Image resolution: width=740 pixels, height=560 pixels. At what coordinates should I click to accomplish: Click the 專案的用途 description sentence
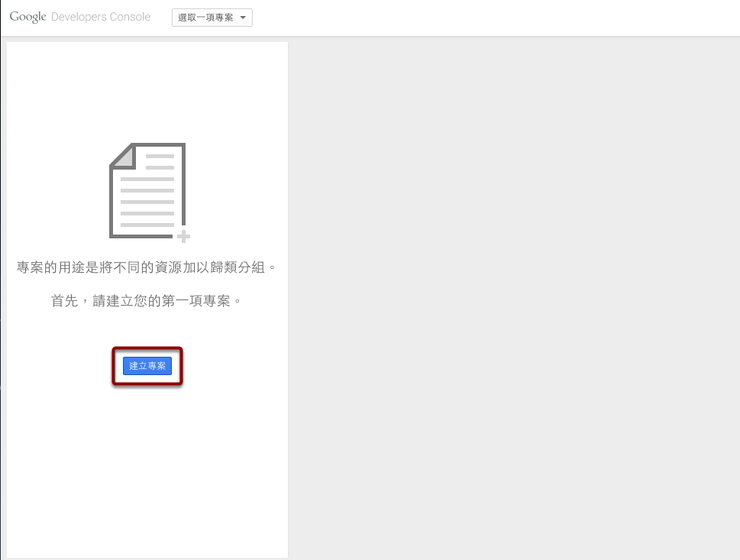point(147,267)
